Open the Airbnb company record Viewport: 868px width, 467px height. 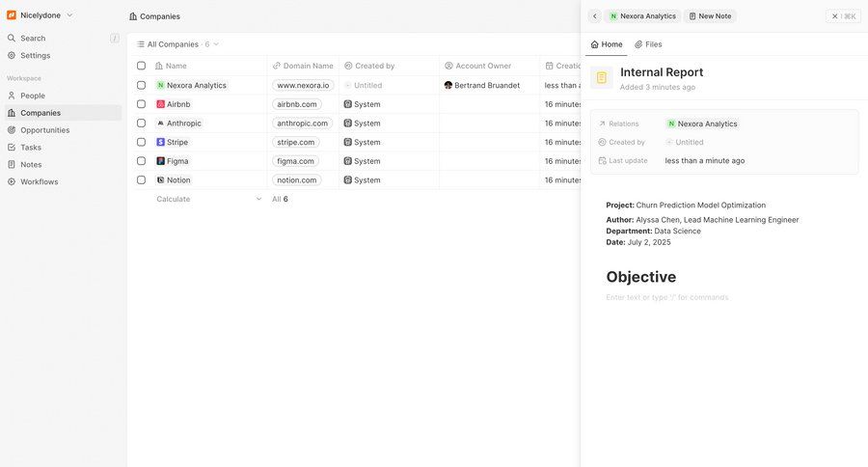[x=174, y=104]
